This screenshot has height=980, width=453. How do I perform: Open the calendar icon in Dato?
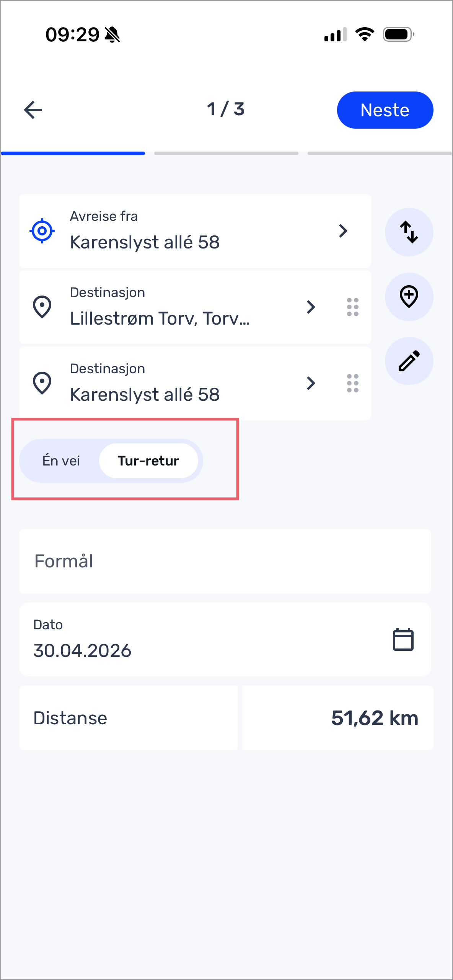point(403,639)
